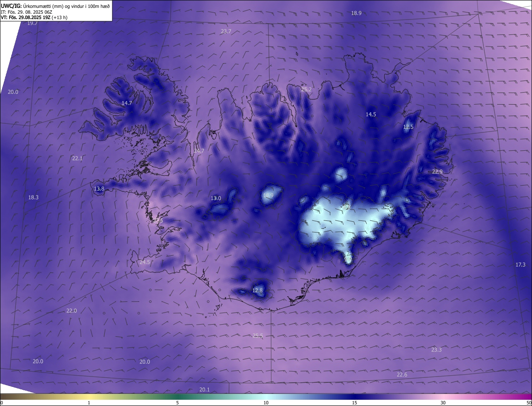Click the 15 tick on the color scale

[x=355, y=403]
